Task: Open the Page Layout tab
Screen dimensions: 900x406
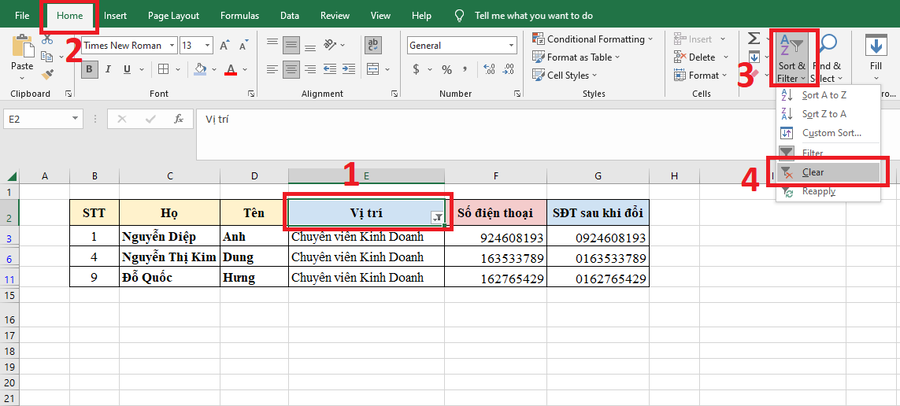Action: point(173,16)
